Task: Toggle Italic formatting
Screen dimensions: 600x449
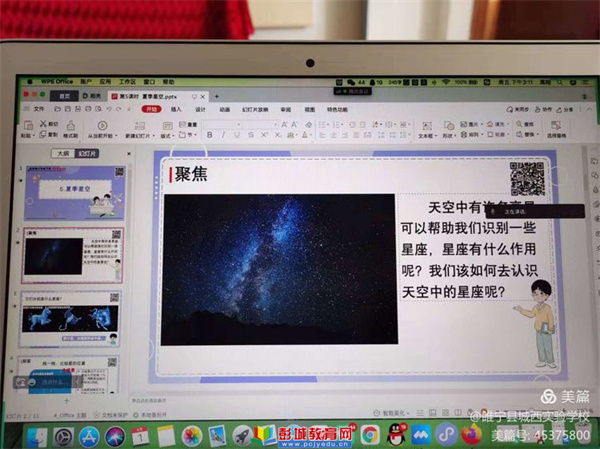Action: tap(223, 135)
